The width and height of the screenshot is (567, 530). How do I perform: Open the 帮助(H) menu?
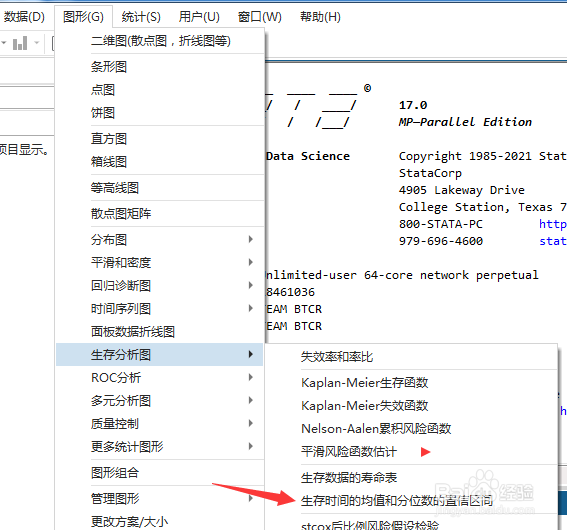click(x=320, y=17)
